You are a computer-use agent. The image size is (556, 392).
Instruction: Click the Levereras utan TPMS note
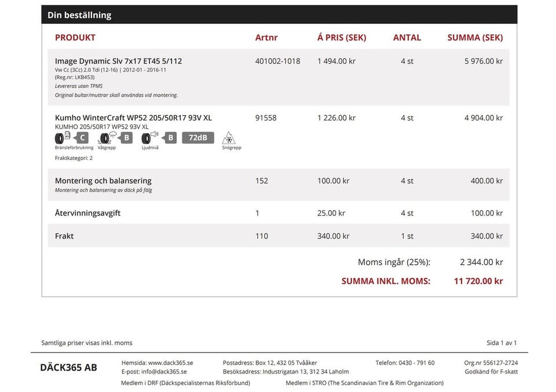pos(79,86)
